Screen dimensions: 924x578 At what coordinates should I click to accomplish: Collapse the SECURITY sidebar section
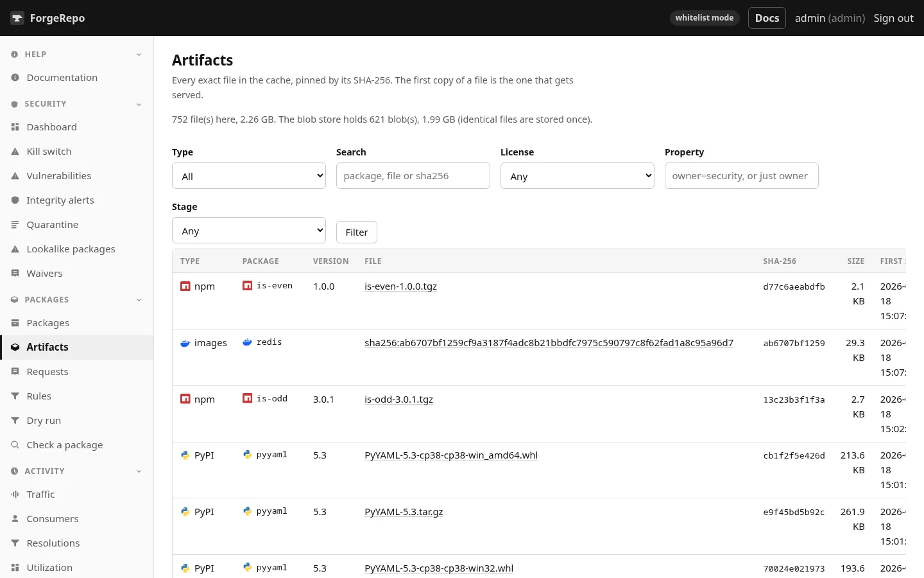tap(77, 104)
